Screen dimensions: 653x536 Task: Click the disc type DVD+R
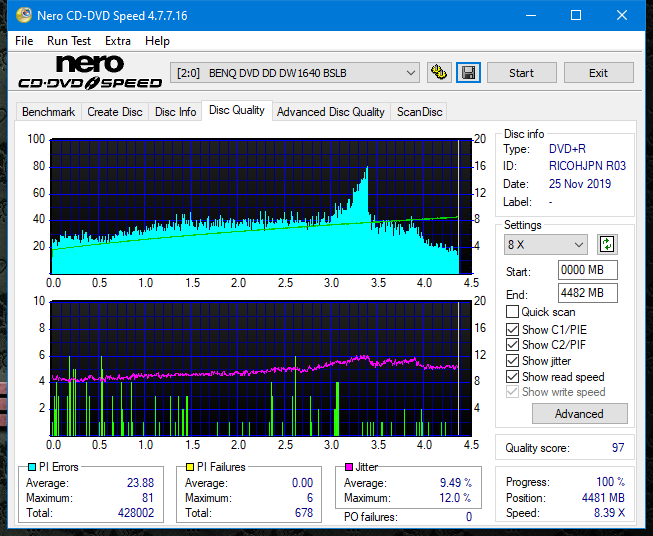coord(567,149)
